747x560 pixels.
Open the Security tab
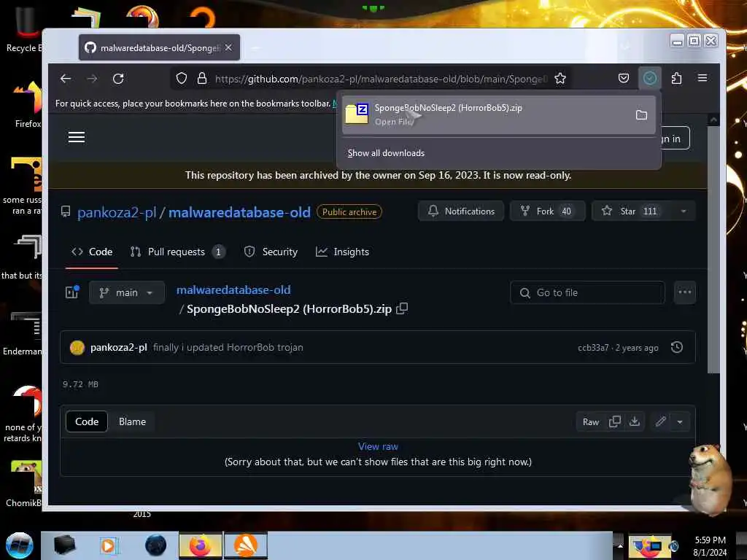click(271, 252)
